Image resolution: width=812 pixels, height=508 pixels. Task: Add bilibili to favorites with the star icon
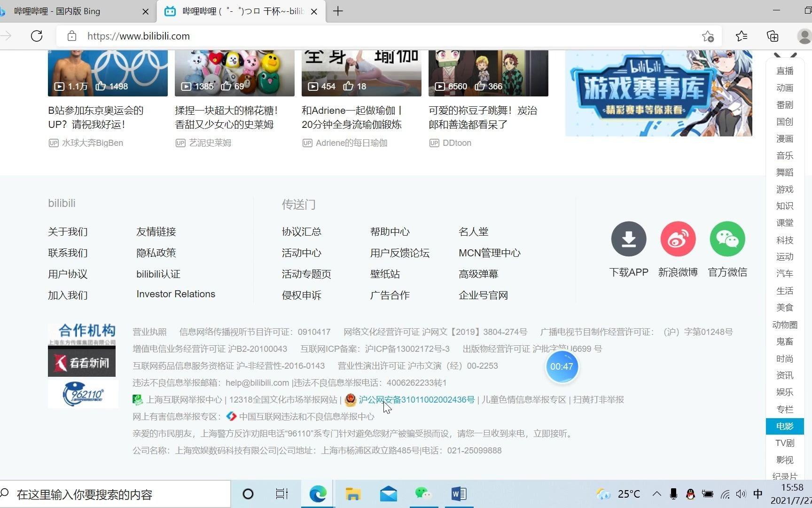point(708,36)
